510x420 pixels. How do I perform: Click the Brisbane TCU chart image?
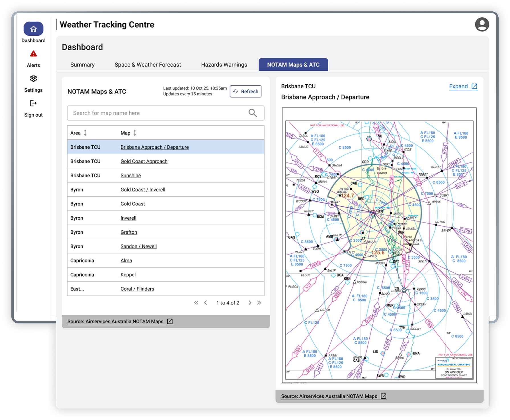379,246
